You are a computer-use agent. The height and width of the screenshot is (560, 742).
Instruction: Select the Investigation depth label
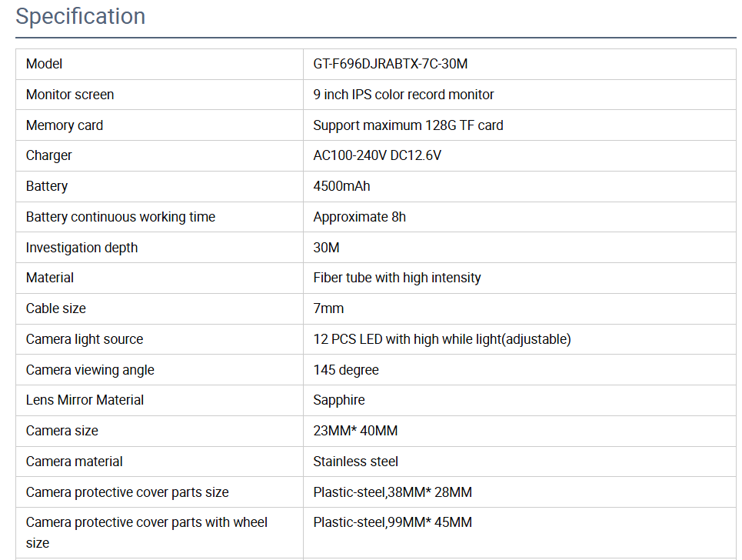pos(82,248)
